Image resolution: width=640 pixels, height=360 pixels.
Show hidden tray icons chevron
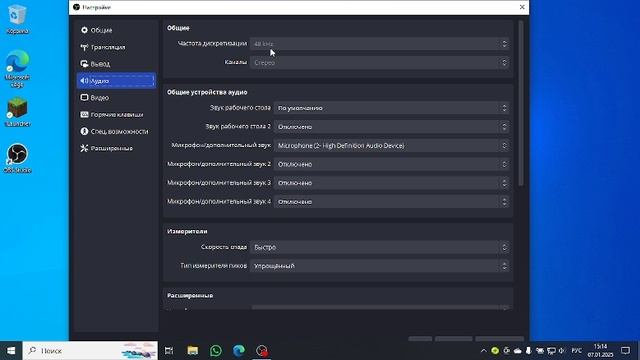pyautogui.click(x=483, y=351)
